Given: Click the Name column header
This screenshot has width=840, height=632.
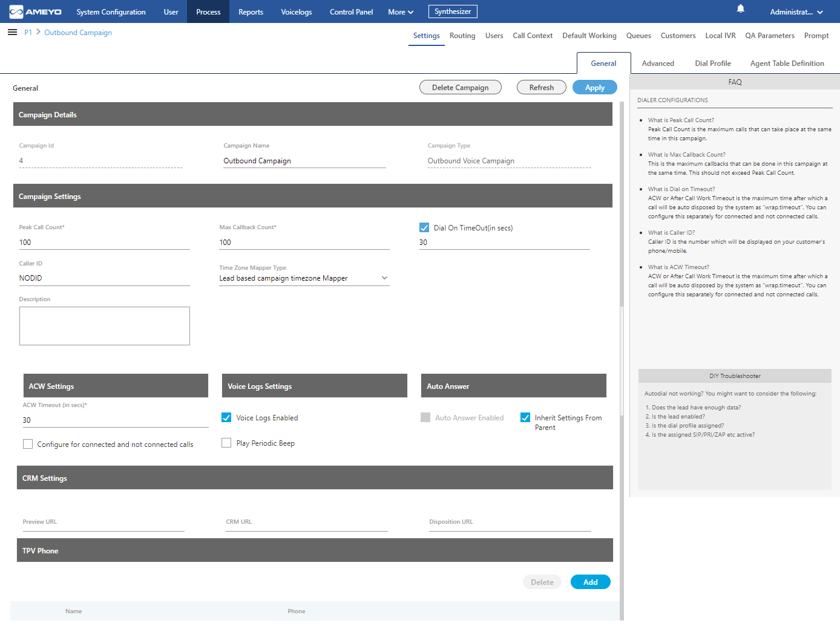Looking at the screenshot, I should click(73, 611).
